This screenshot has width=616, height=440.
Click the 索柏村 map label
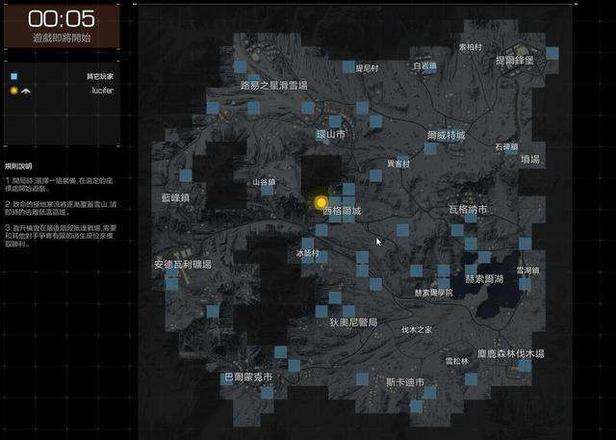(470, 47)
